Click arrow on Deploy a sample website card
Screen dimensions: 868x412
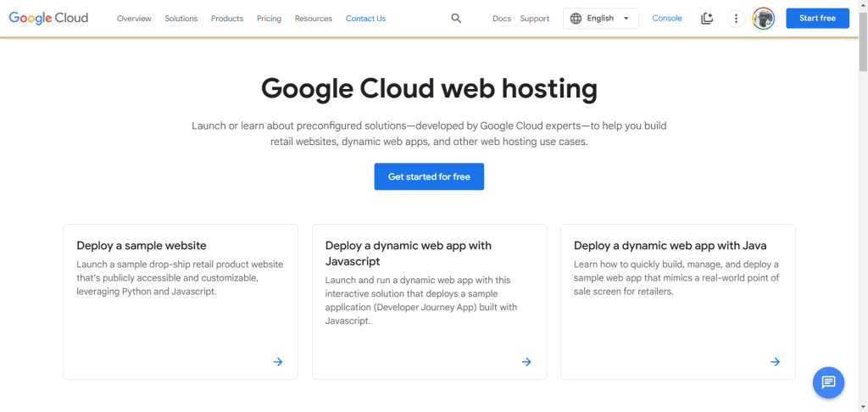(278, 362)
